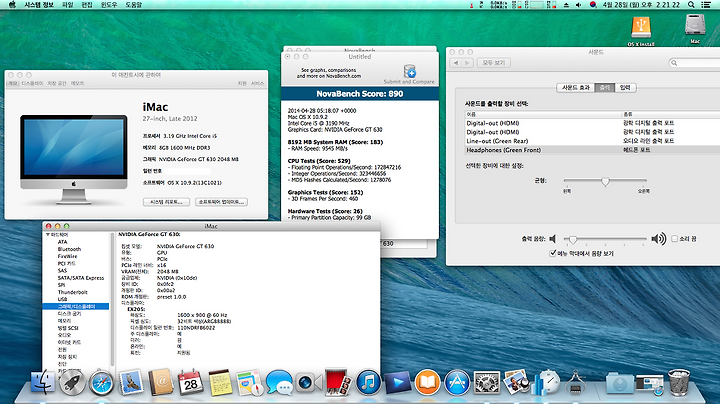Open 윈도우 menu in menu bar
This screenshot has height=404, width=720.
pyautogui.click(x=109, y=5)
